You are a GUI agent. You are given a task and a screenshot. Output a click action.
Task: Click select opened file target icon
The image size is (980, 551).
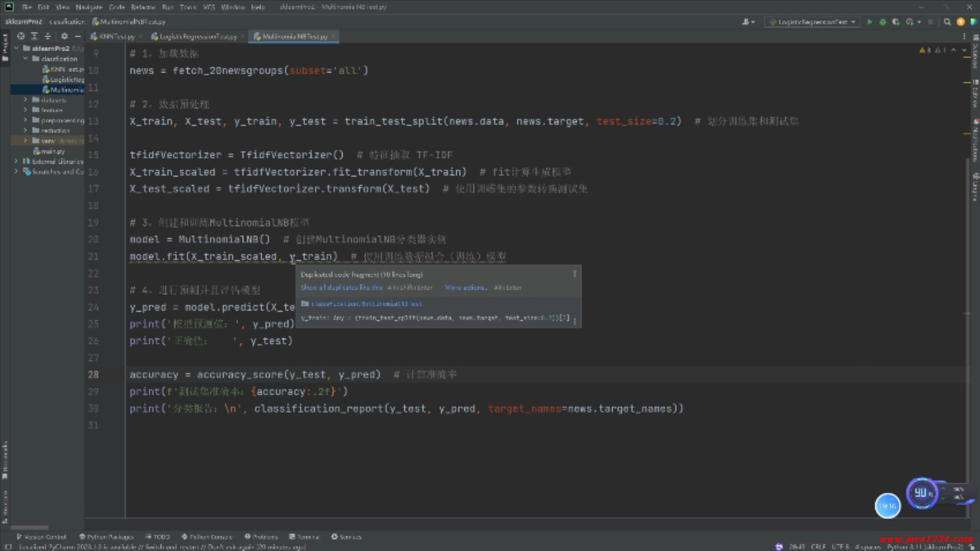(21, 36)
